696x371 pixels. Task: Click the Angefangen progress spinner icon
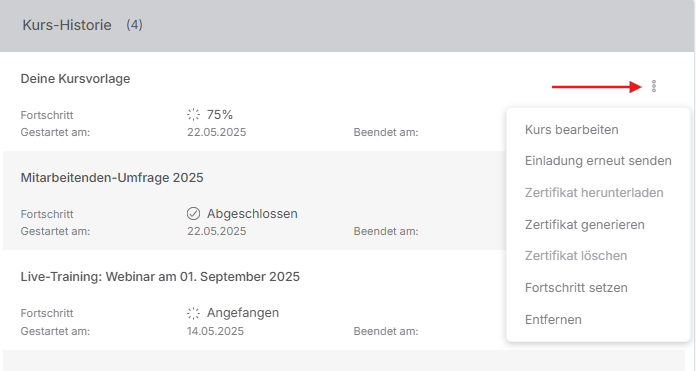(194, 313)
